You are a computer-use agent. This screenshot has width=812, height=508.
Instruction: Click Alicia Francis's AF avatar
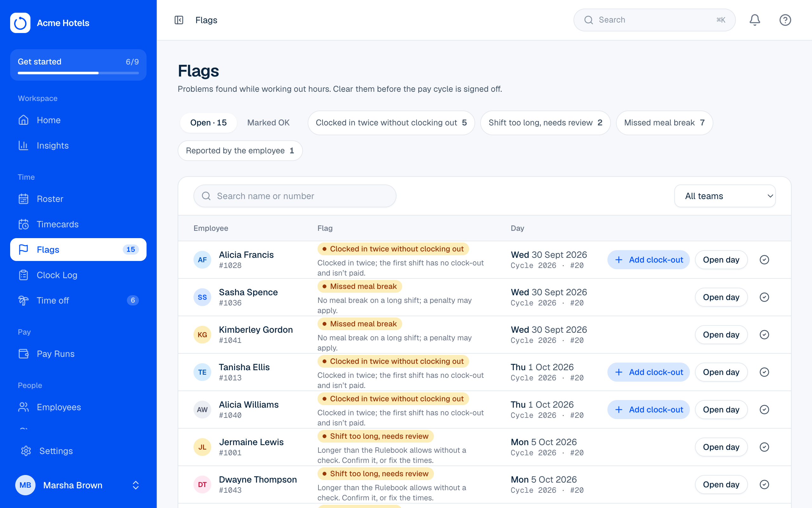click(x=202, y=260)
